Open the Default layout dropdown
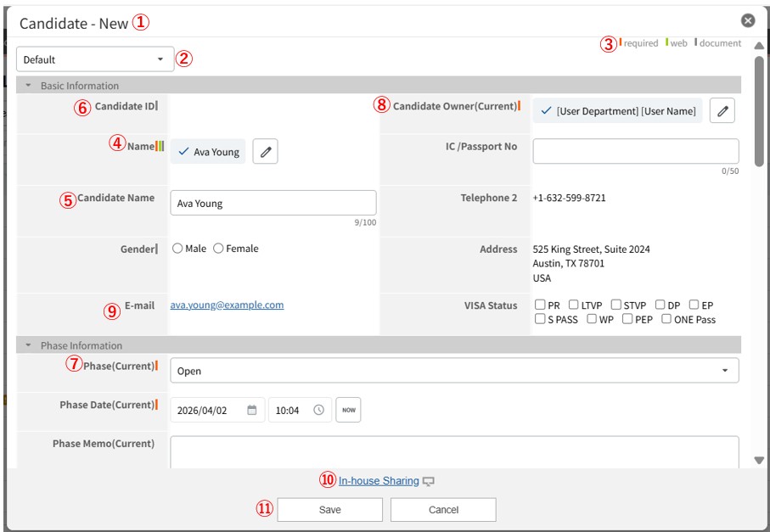The width and height of the screenshot is (770, 532). point(95,59)
